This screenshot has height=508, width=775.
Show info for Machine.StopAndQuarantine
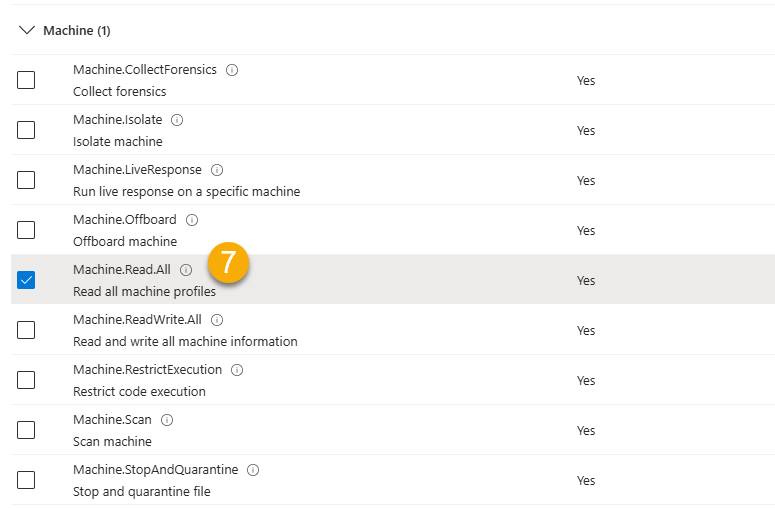[x=253, y=470]
